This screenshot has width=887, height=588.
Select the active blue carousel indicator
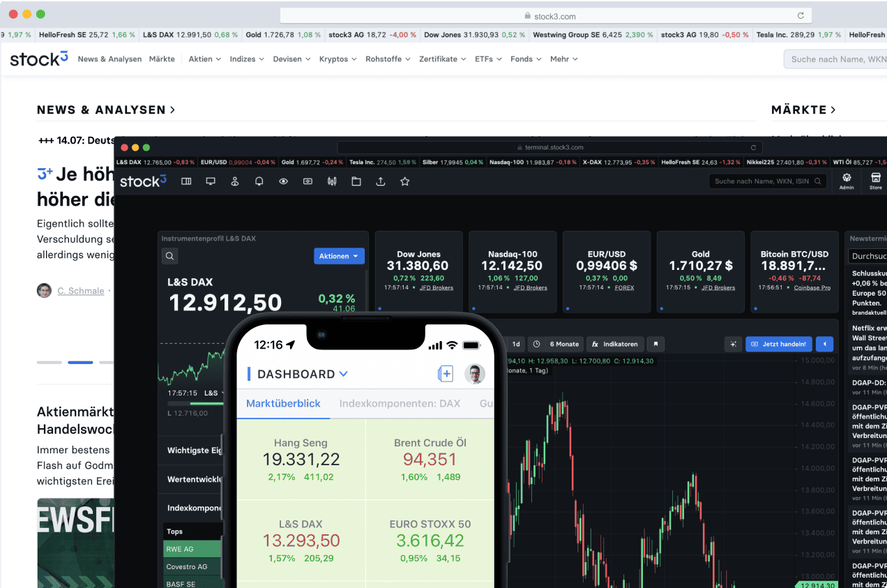tap(80, 362)
